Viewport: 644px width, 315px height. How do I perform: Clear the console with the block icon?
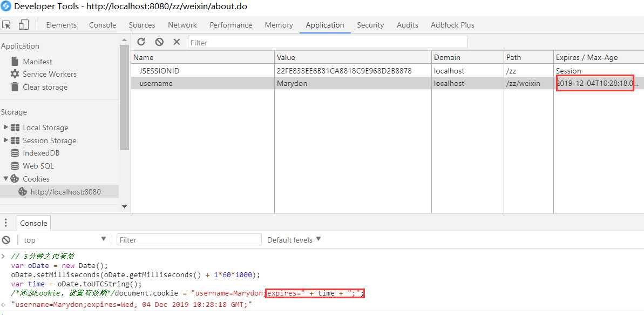tap(6, 240)
